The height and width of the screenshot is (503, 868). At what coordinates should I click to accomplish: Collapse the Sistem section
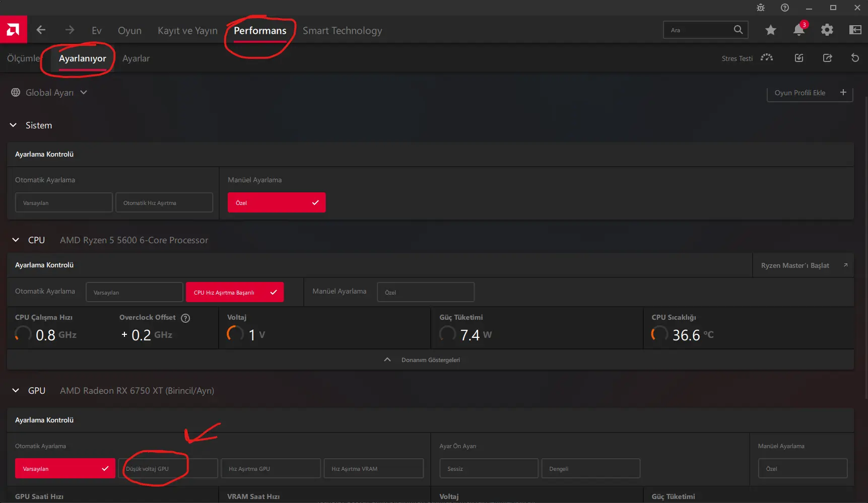(x=14, y=125)
